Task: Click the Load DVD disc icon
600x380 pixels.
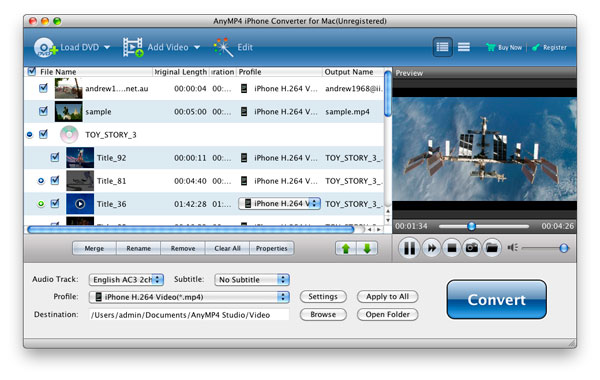Action: [45, 48]
